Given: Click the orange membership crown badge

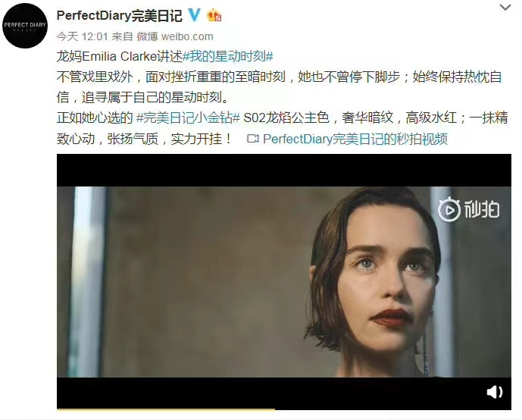Looking at the screenshot, I should pyautogui.click(x=214, y=15).
